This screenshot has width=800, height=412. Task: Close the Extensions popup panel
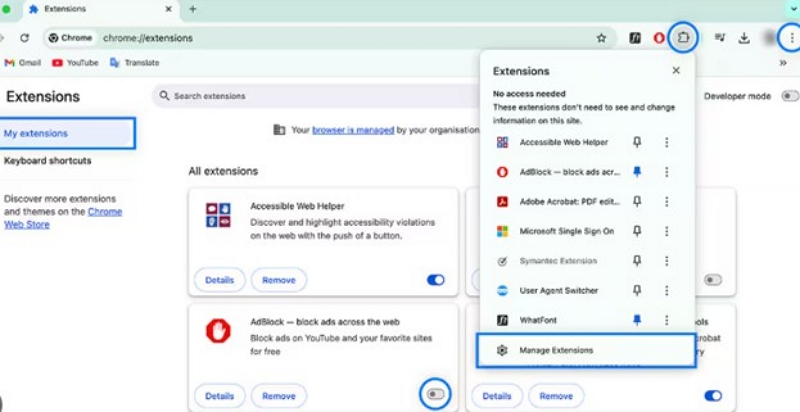(676, 70)
